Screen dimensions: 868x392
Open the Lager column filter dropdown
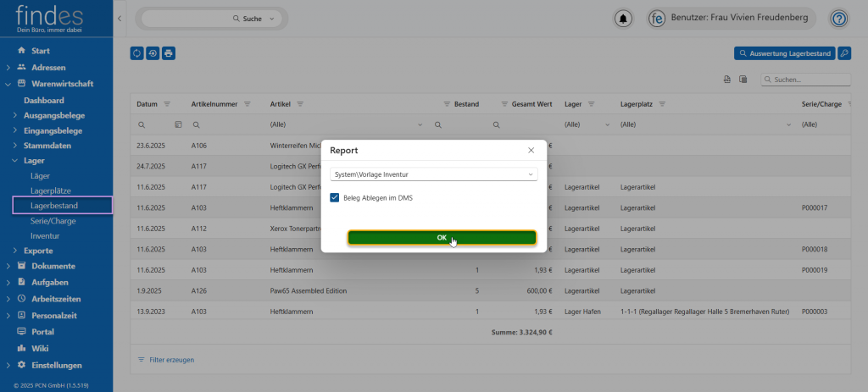(607, 124)
